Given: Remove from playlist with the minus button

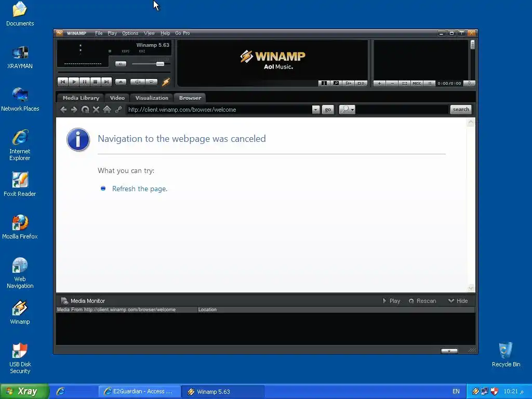Looking at the screenshot, I should point(392,83).
